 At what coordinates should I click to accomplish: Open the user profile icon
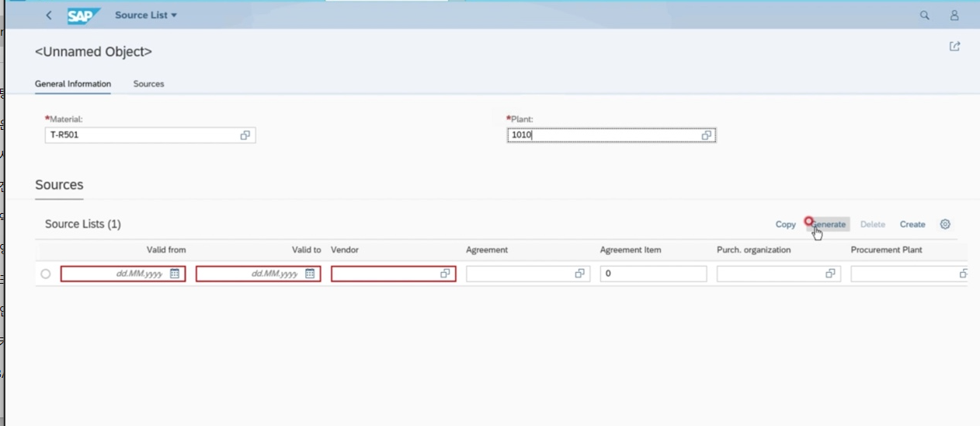954,16
